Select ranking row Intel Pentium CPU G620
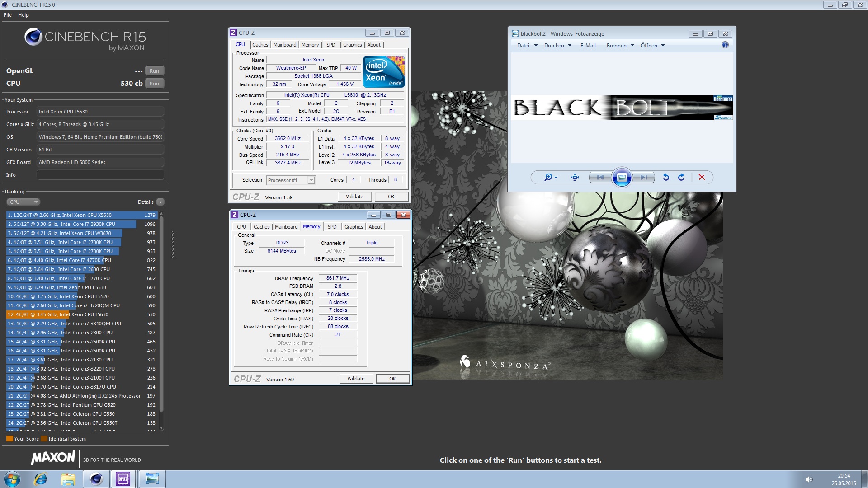This screenshot has height=488, width=868. tap(81, 405)
